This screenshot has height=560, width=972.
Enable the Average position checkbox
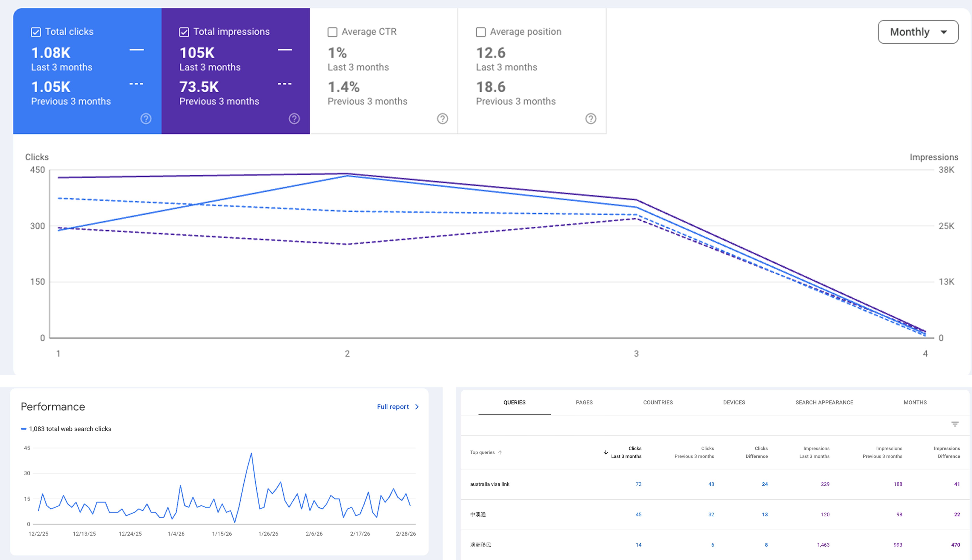[481, 32]
